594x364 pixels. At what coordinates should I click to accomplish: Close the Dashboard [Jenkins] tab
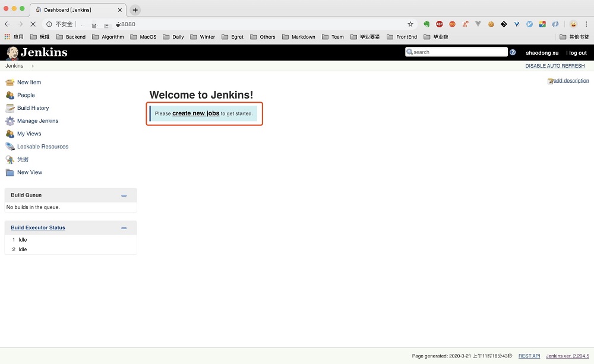click(120, 10)
